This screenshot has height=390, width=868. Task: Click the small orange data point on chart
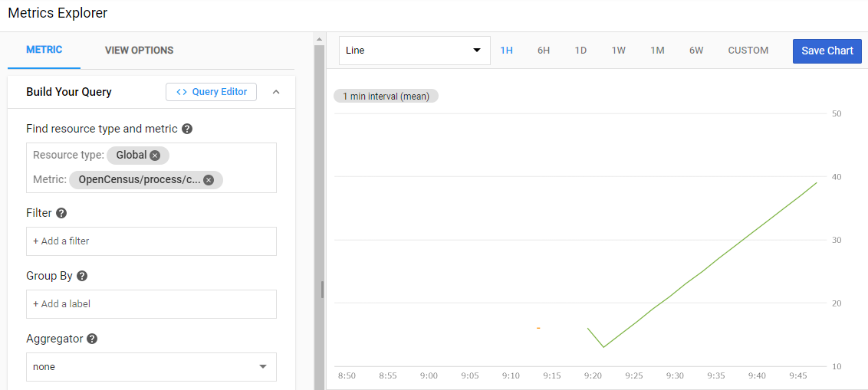(538, 328)
